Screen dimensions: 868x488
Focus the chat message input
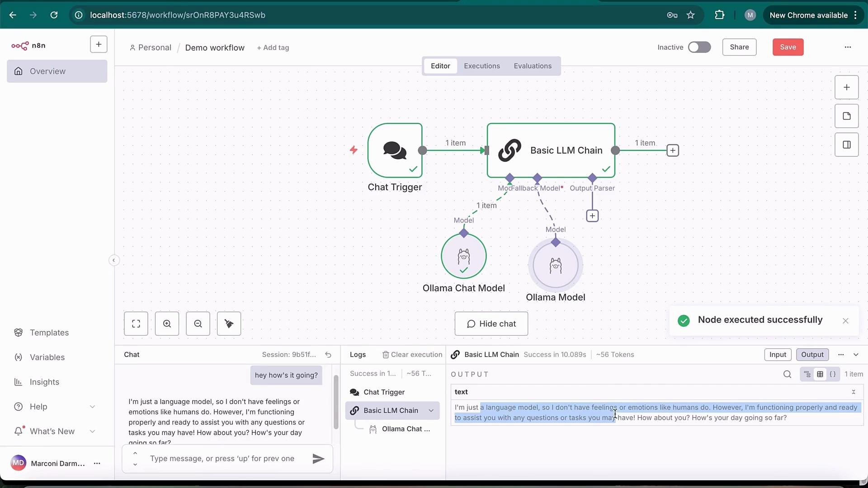[222, 459]
